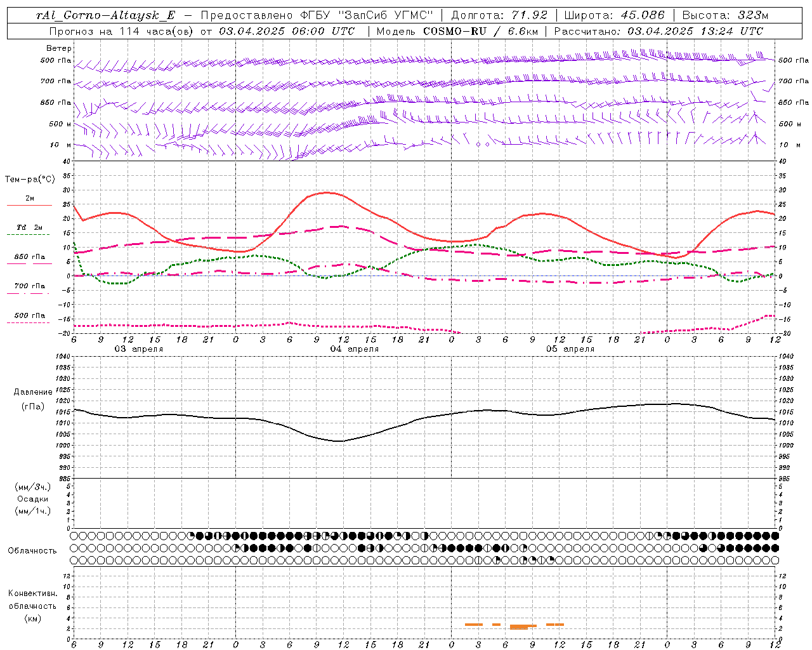This screenshot has height=650, width=812.
Task: Click the '500 м' wind level label on left
Action: 60,124
